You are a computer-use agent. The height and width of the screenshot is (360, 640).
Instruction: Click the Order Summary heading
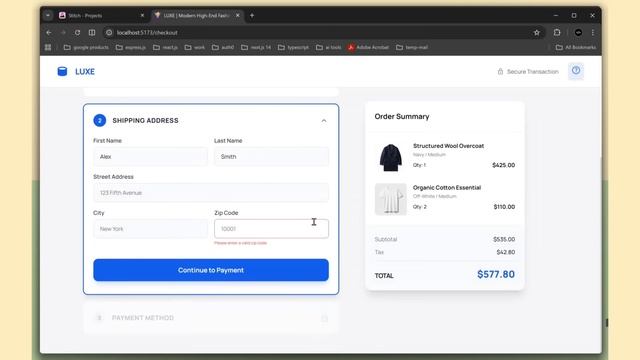coord(402,117)
